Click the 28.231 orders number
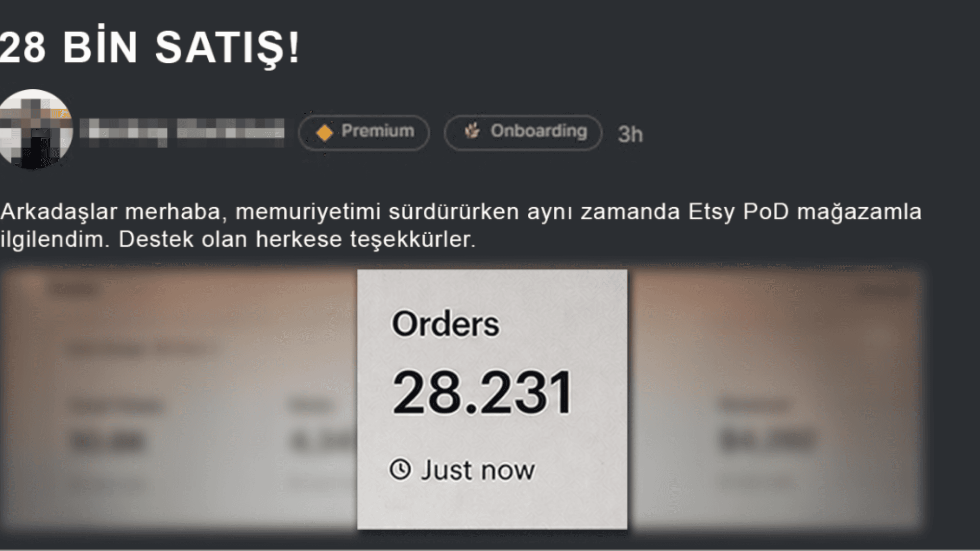The height and width of the screenshot is (551, 980). pyautogui.click(x=482, y=393)
